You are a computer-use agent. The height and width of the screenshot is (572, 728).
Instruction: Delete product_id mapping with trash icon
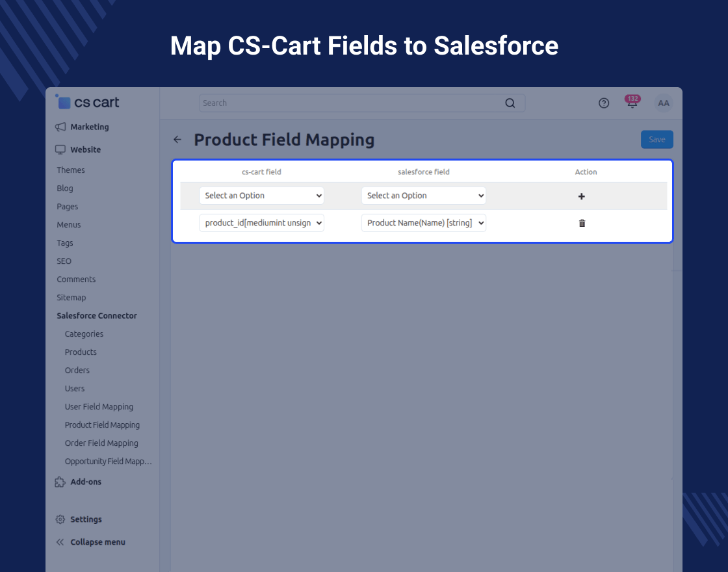coord(582,224)
